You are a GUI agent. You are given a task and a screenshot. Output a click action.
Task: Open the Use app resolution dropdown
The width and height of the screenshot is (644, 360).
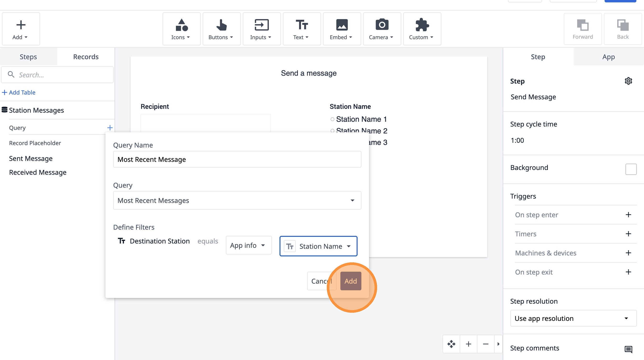click(x=573, y=318)
